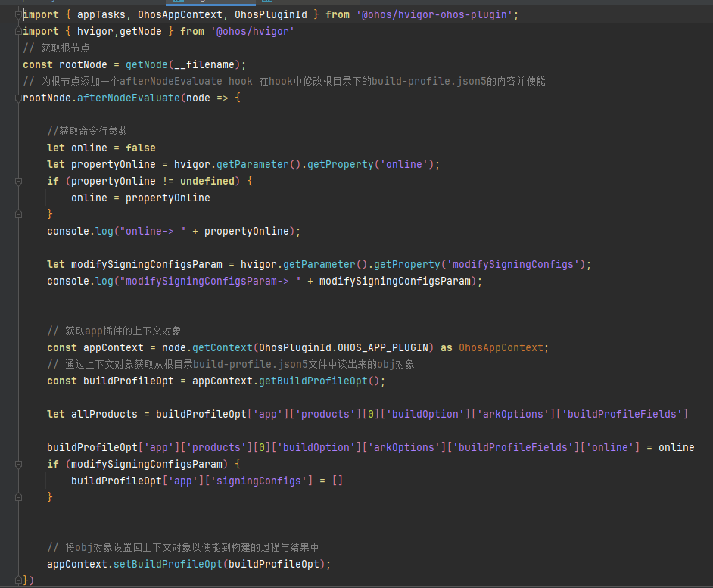Click the 'getContext' method call

click(223, 347)
